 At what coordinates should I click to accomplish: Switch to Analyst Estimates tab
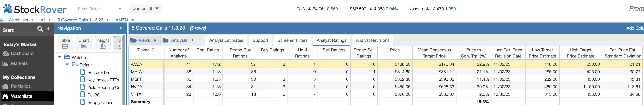pyautogui.click(x=226, y=40)
